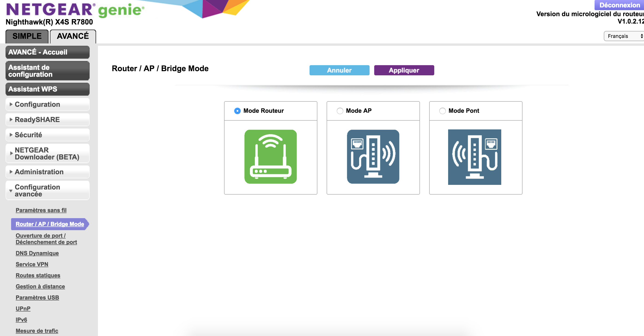Click the green router mode icon

[270, 157]
